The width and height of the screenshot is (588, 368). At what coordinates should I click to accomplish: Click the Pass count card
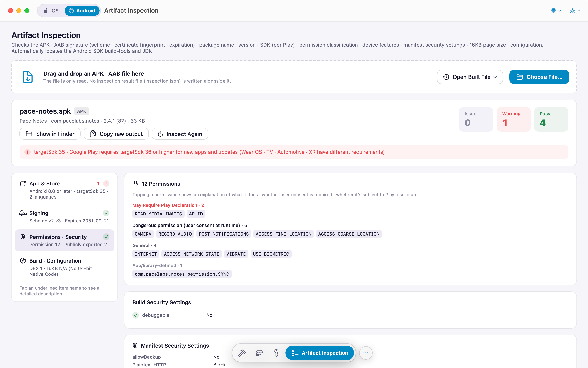[x=551, y=119]
